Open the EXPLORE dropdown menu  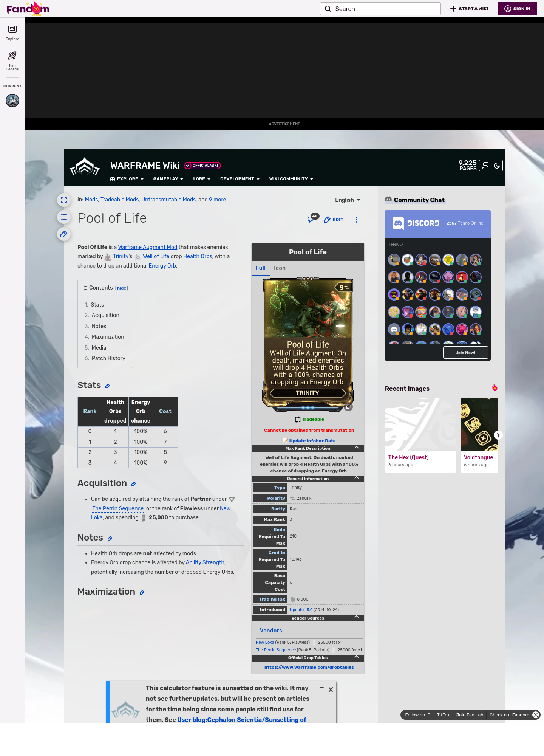click(x=127, y=179)
